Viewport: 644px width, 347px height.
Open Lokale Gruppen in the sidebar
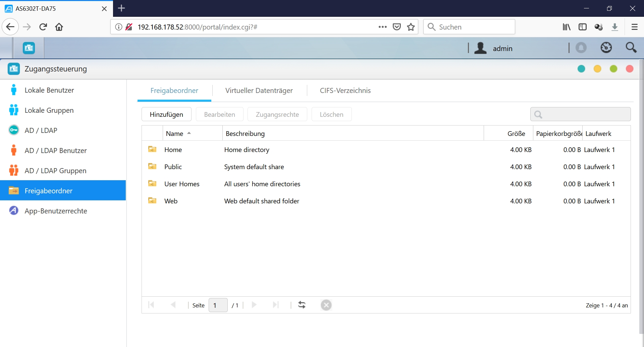point(49,110)
